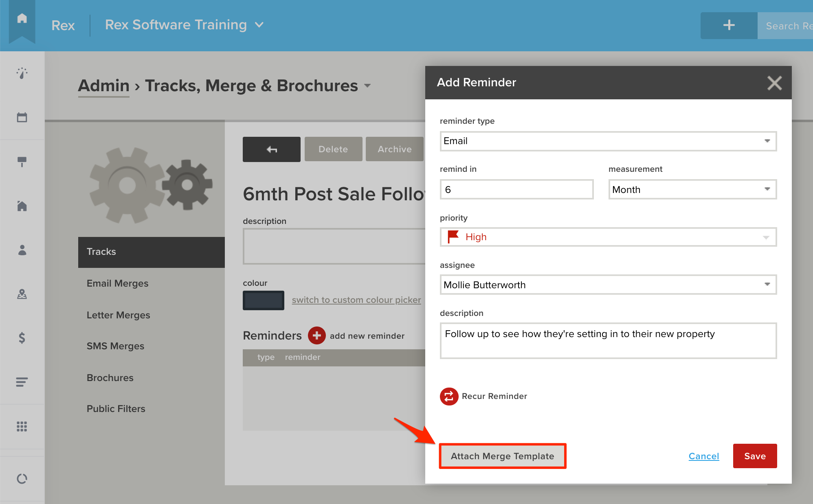The image size is (813, 504).
Task: Click the remind in number field
Action: pos(516,189)
